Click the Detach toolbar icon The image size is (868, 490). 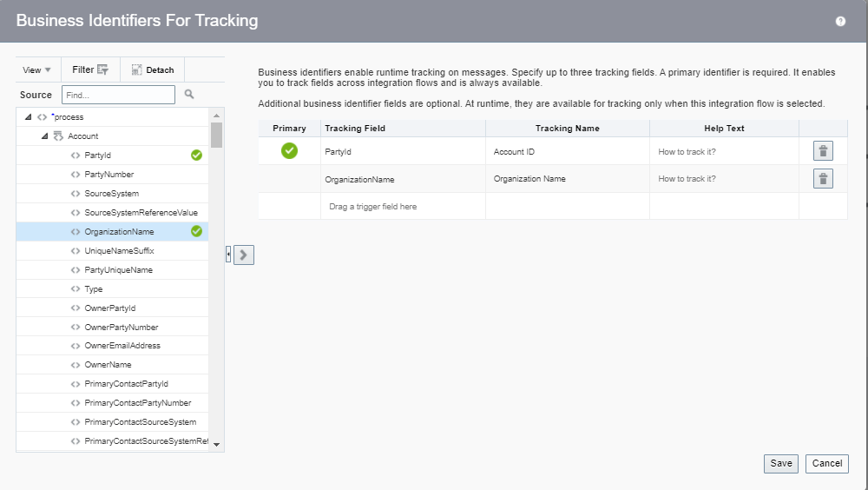click(x=137, y=70)
